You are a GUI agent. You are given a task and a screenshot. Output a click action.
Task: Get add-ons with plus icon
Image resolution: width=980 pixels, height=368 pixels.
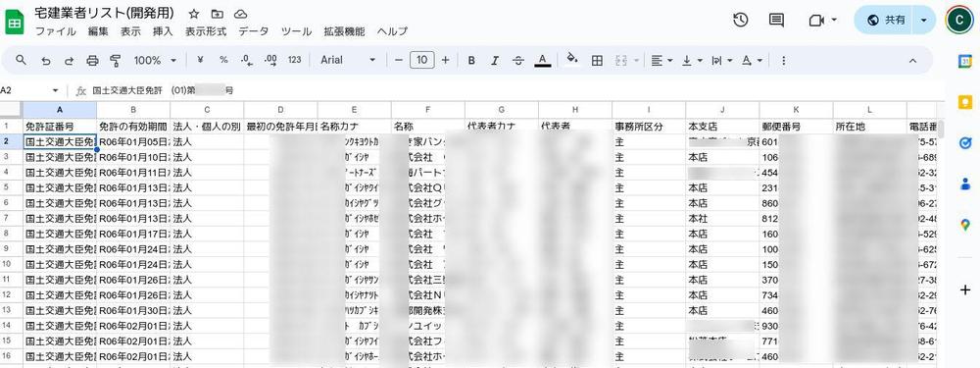[x=965, y=289]
